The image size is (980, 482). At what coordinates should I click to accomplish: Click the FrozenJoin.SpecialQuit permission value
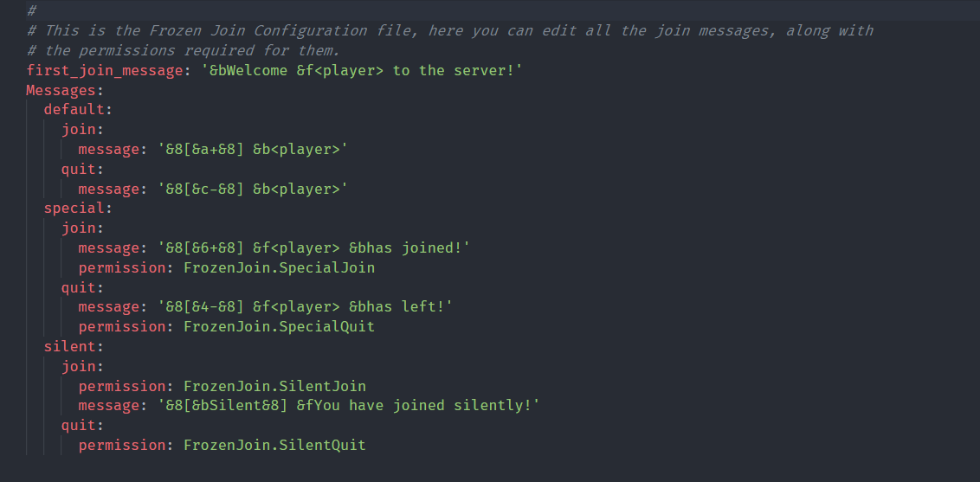tap(279, 326)
